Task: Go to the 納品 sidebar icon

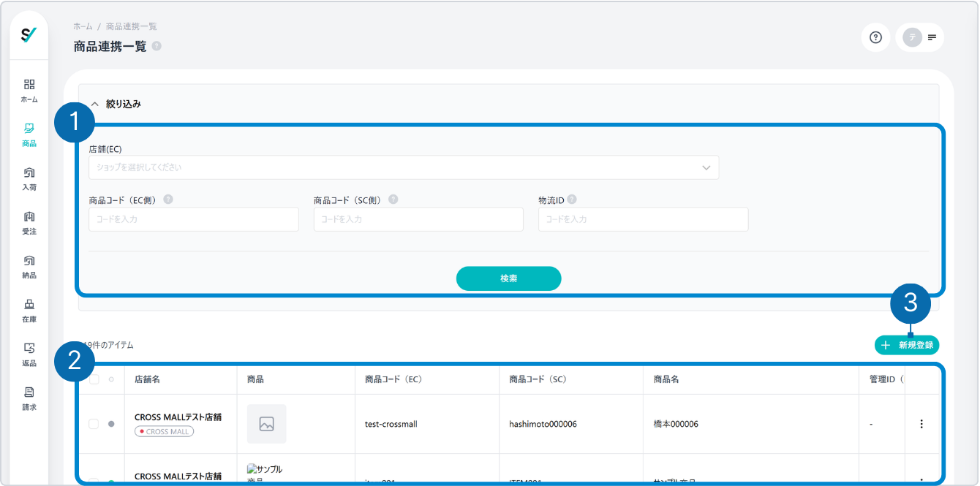Action: point(29,266)
